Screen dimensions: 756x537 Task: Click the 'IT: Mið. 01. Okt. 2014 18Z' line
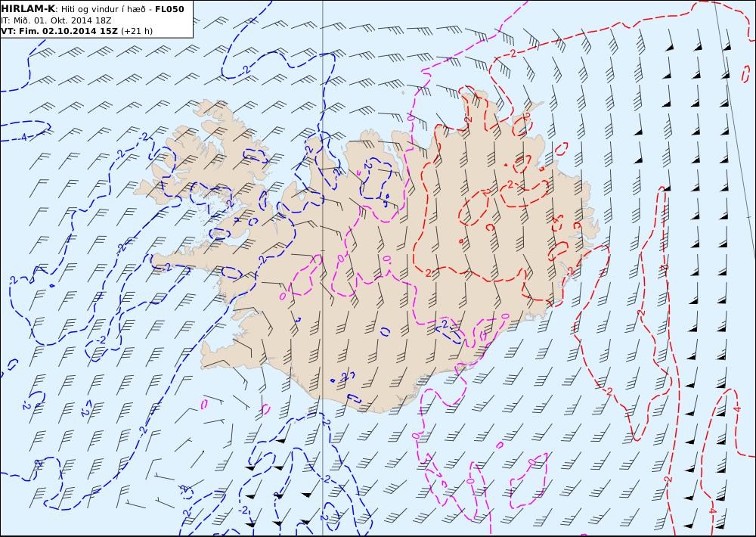click(x=57, y=20)
